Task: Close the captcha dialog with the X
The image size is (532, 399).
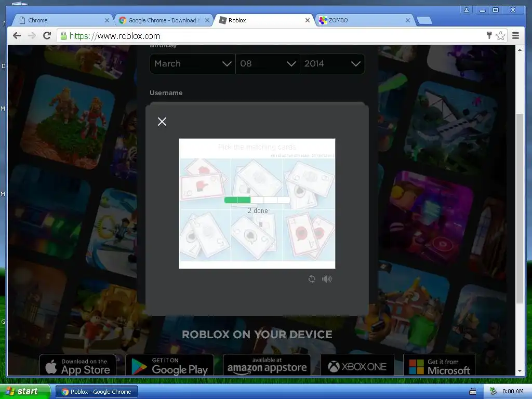Action: (x=162, y=122)
